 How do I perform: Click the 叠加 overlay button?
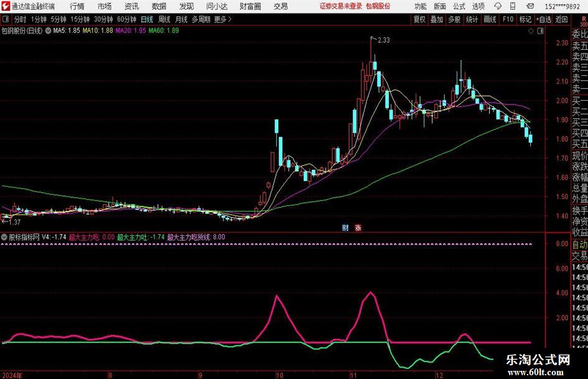pos(437,19)
